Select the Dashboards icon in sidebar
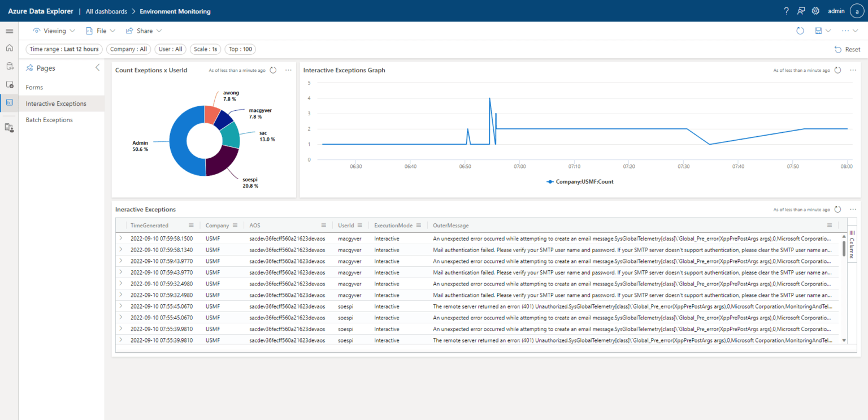The width and height of the screenshot is (868, 420). (9, 103)
